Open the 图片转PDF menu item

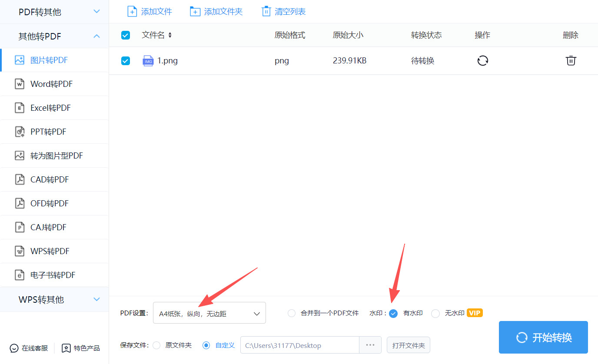pyautogui.click(x=55, y=60)
